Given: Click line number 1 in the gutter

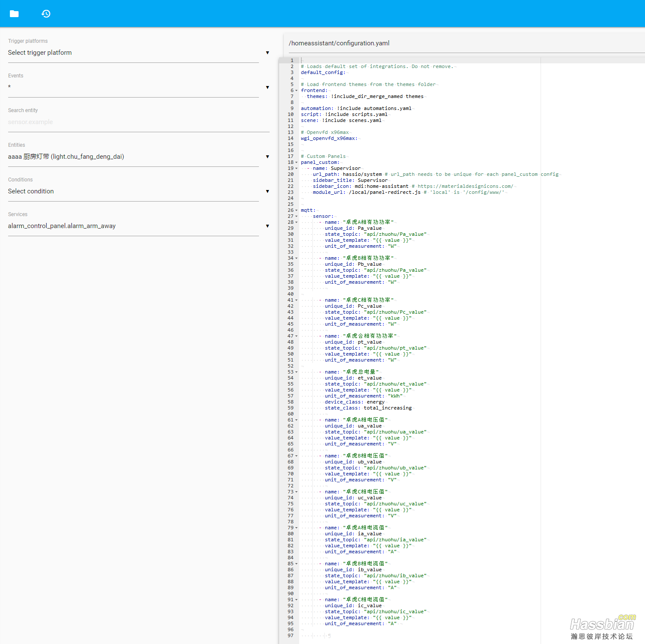Looking at the screenshot, I should (292, 61).
